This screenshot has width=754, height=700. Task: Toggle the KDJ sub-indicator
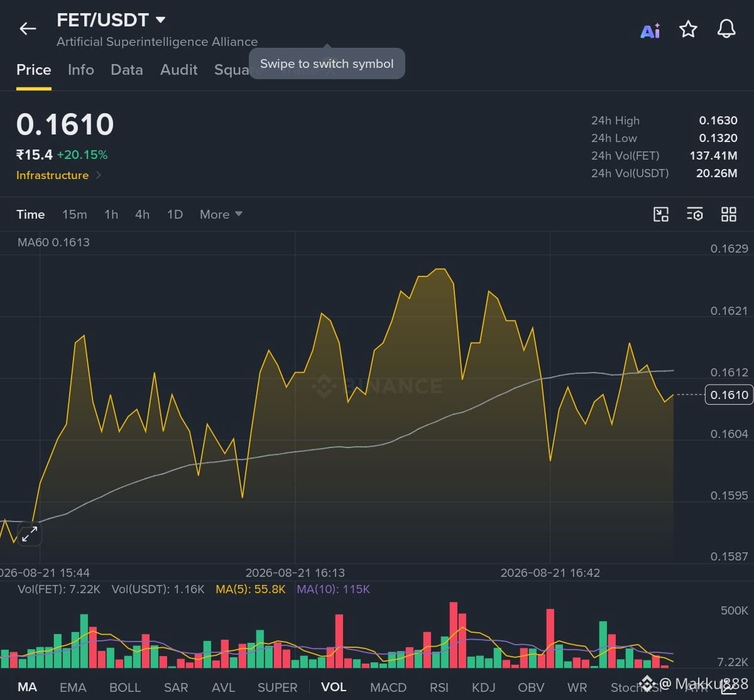pyautogui.click(x=484, y=687)
